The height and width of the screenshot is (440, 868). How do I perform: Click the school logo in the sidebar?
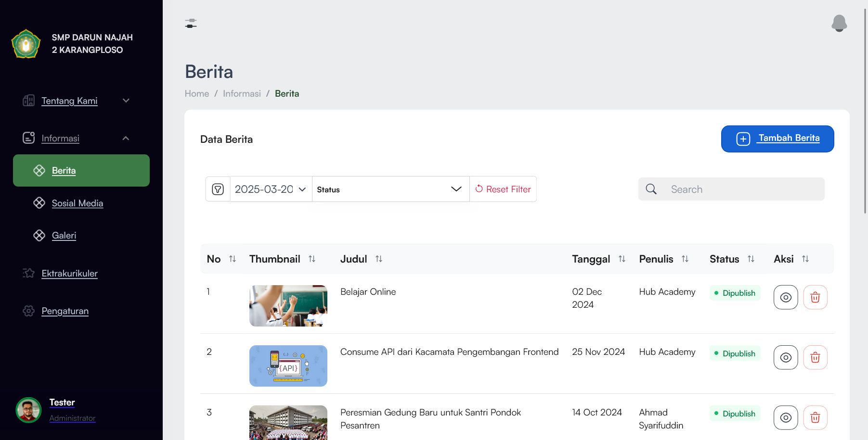pyautogui.click(x=26, y=44)
